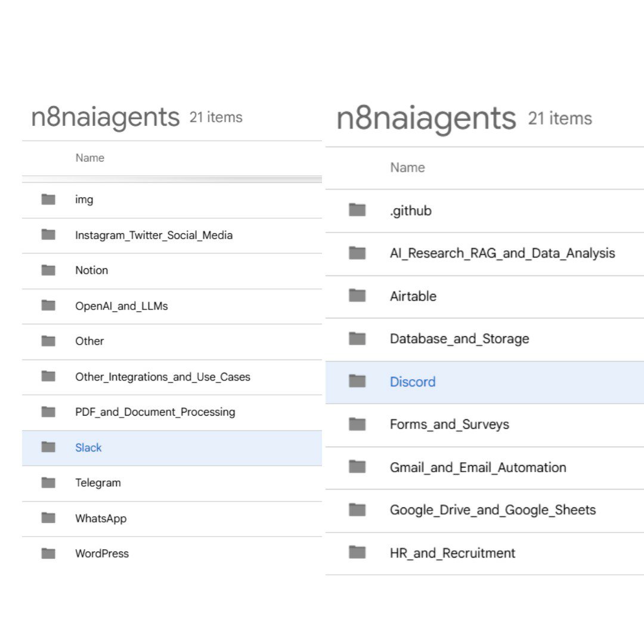The height and width of the screenshot is (644, 644).
Task: Open the Forms_and_Surveys folder
Action: coord(449,424)
